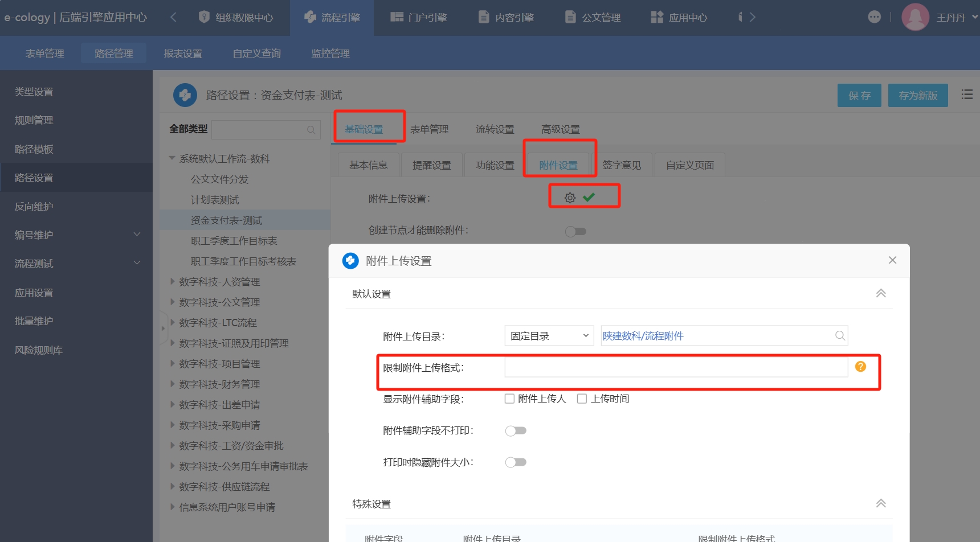Image resolution: width=980 pixels, height=542 pixels.
Task: Click search icon in 全部类型 filter box
Action: tap(311, 130)
